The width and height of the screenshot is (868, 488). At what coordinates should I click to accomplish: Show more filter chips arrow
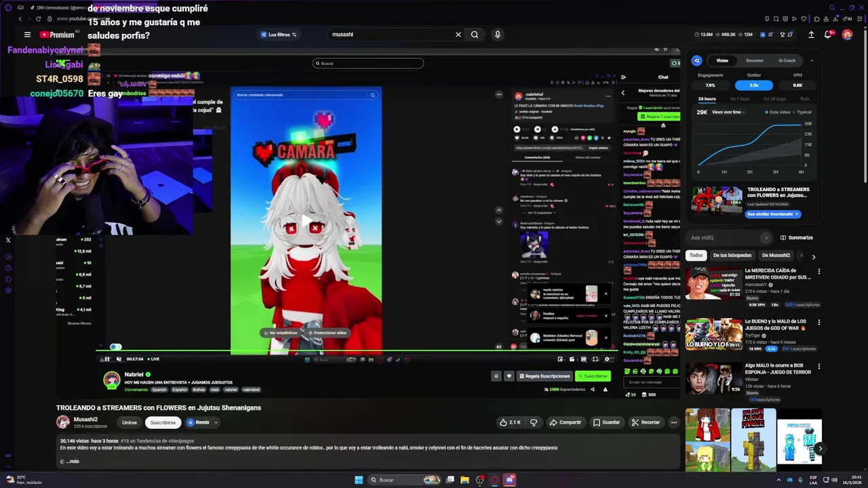pos(813,256)
